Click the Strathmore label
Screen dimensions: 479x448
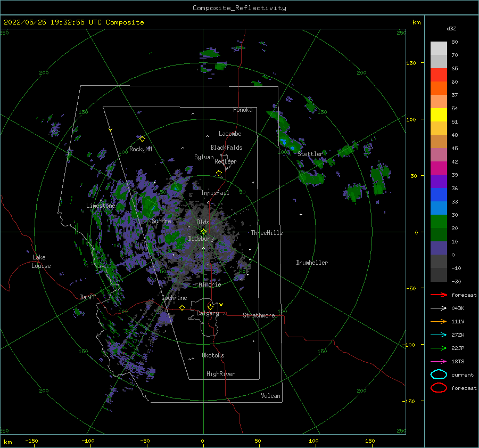tap(259, 315)
